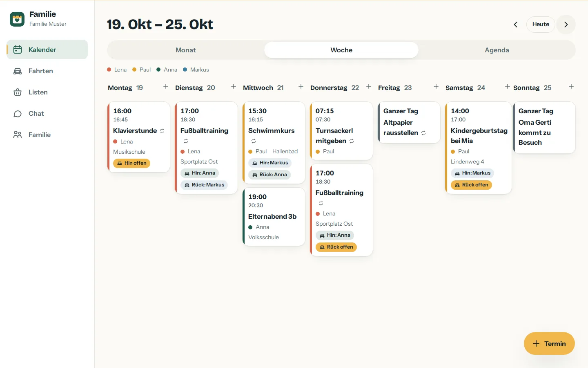Open the Kalender section in sidebar
Screen dimensions: 588x368
pos(47,49)
